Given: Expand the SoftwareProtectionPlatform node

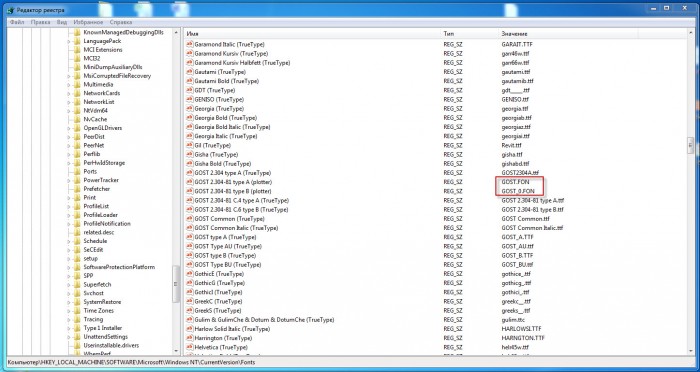Looking at the screenshot, I should (x=69, y=268).
